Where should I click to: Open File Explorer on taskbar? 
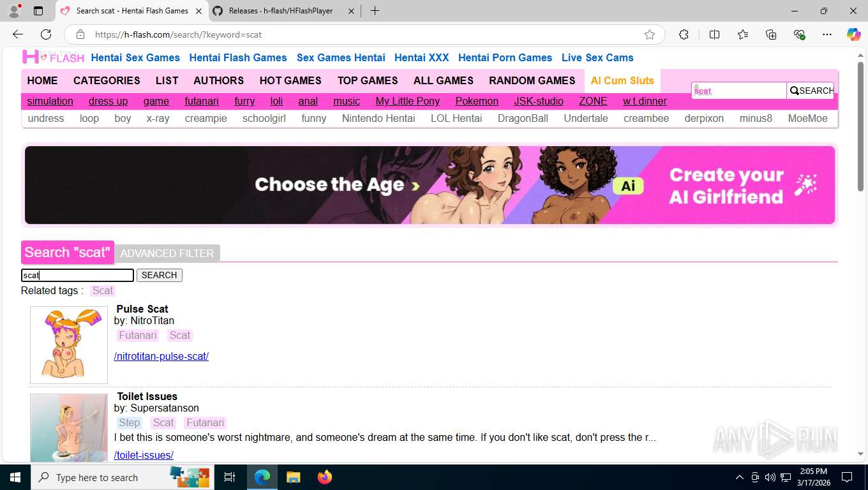tap(293, 477)
